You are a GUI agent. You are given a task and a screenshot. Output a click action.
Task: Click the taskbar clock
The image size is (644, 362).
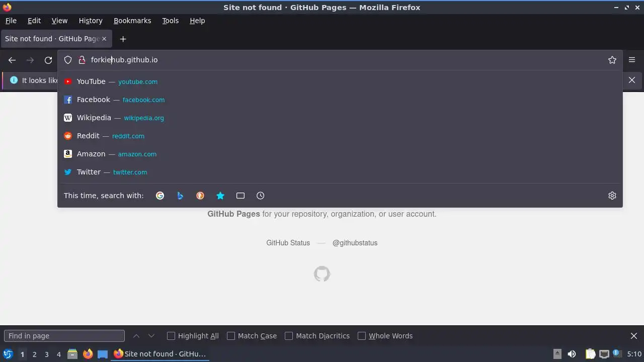pos(634,354)
